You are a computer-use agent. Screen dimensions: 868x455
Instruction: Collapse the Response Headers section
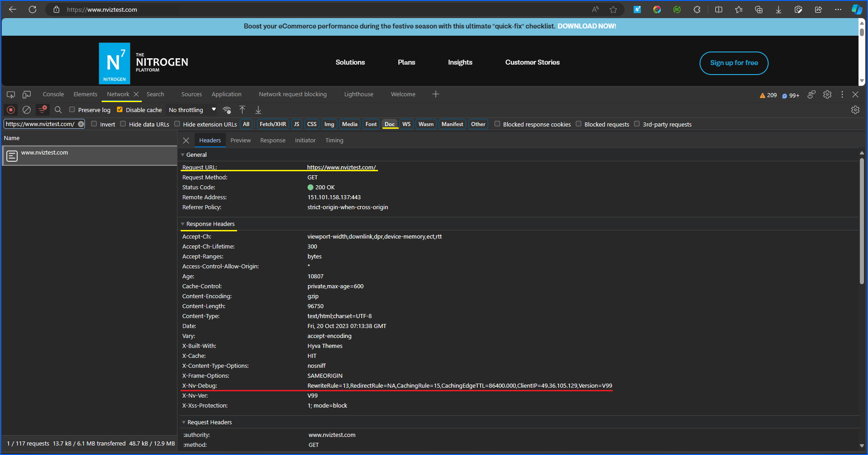coord(182,224)
